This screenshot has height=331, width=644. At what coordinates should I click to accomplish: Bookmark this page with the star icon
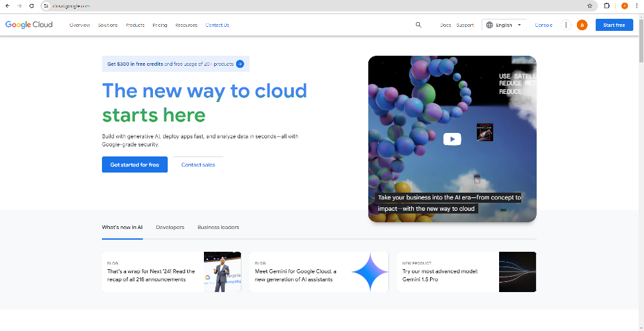(590, 6)
